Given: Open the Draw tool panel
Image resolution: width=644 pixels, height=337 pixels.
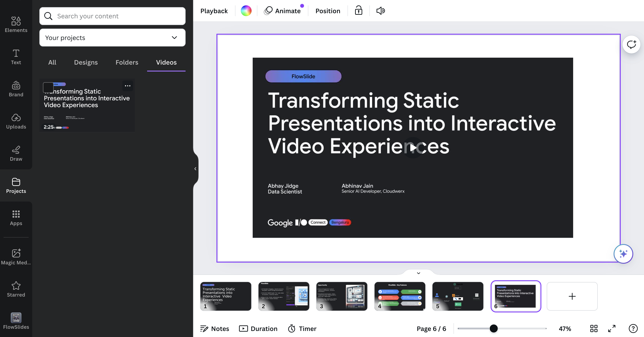Looking at the screenshot, I should (x=16, y=153).
